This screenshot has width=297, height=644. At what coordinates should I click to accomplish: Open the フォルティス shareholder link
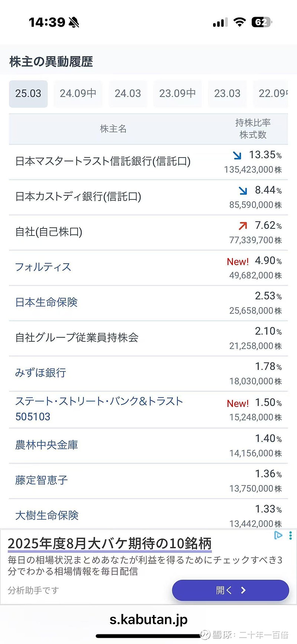[43, 267]
